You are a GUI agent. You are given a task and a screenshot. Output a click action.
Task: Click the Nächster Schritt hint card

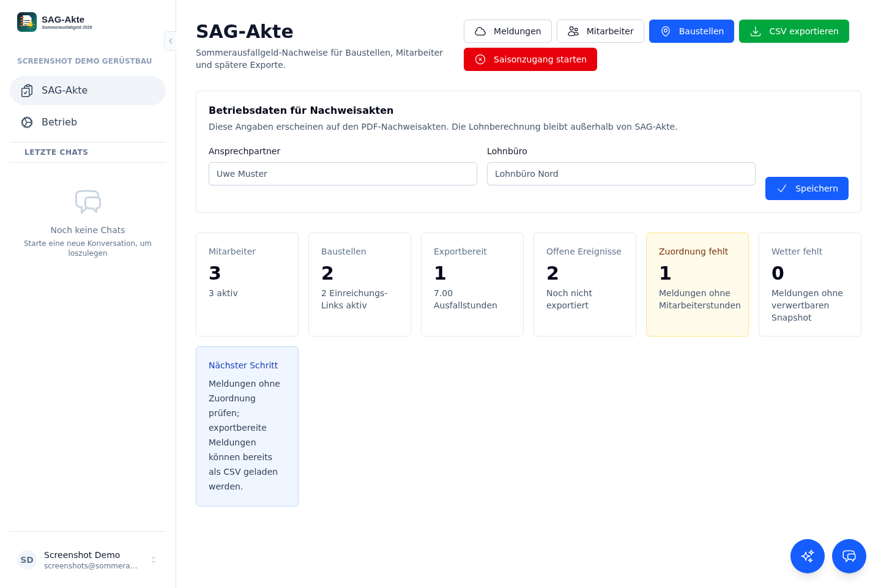click(x=247, y=426)
